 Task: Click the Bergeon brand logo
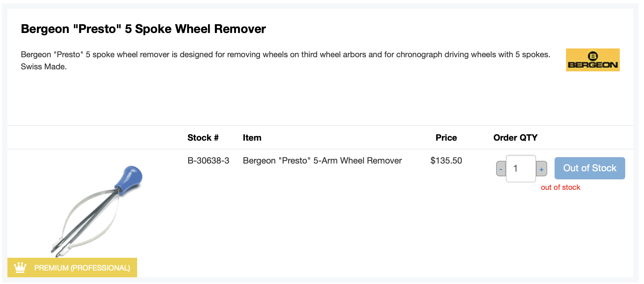592,60
